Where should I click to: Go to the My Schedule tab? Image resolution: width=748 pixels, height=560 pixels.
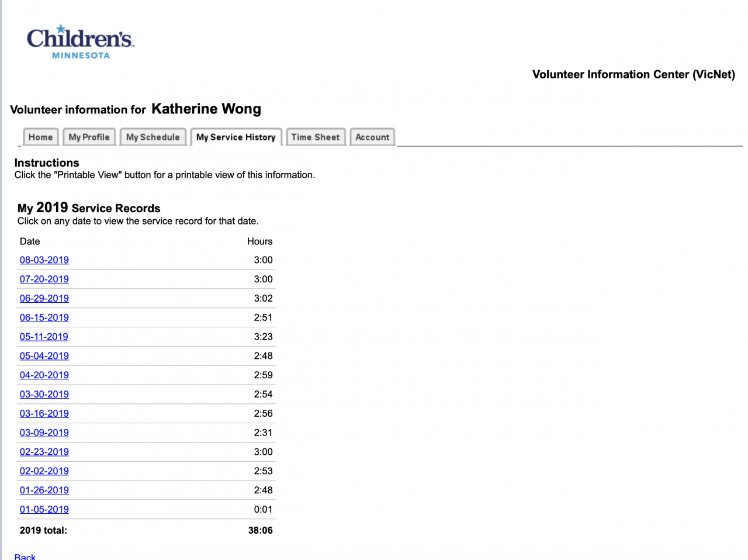click(153, 137)
